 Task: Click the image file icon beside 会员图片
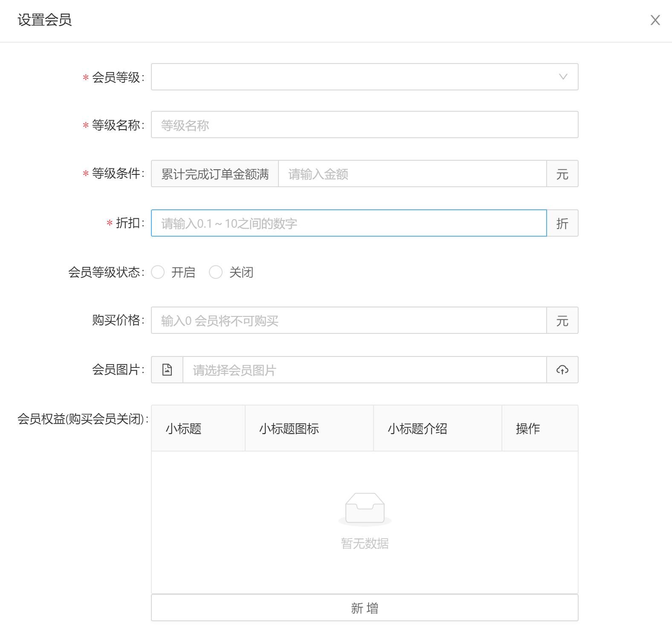tap(167, 370)
